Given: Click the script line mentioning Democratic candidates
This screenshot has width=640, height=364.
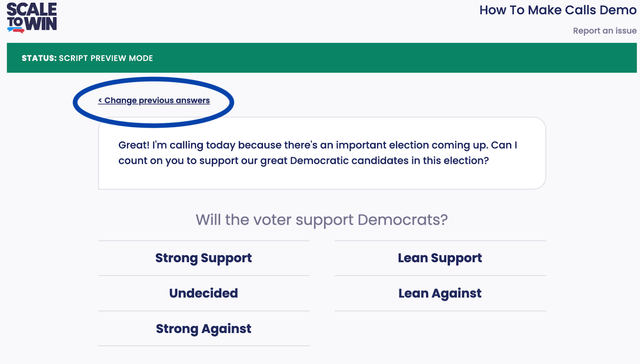Looking at the screenshot, I should pyautogui.click(x=304, y=161).
